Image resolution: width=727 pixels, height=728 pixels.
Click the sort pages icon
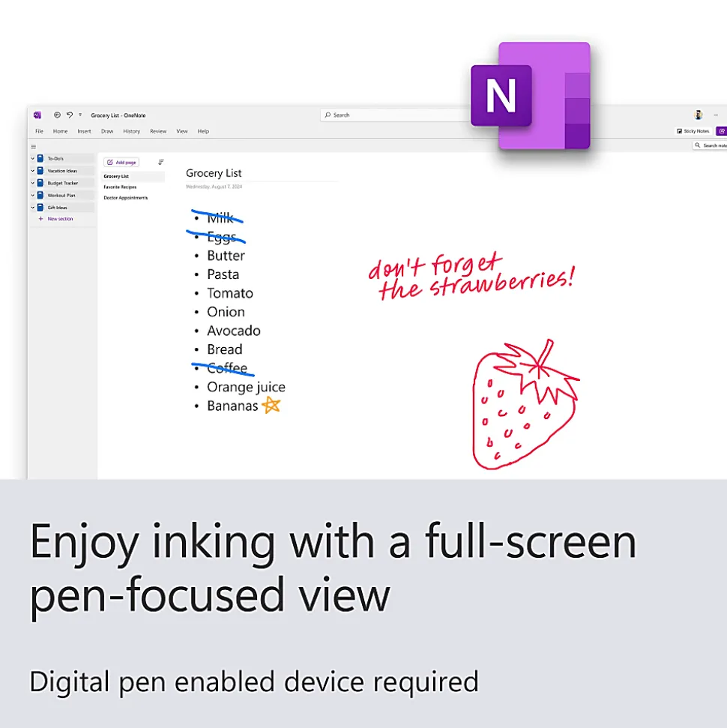[160, 162]
